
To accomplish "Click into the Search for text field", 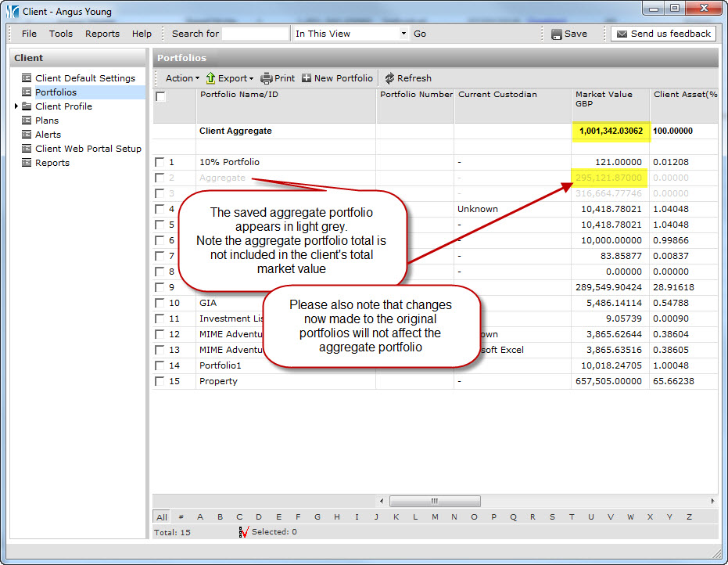I will click(256, 34).
